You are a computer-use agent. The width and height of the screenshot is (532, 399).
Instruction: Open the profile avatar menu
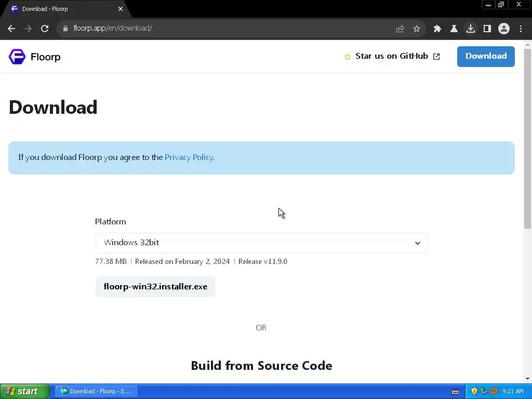pos(504,29)
